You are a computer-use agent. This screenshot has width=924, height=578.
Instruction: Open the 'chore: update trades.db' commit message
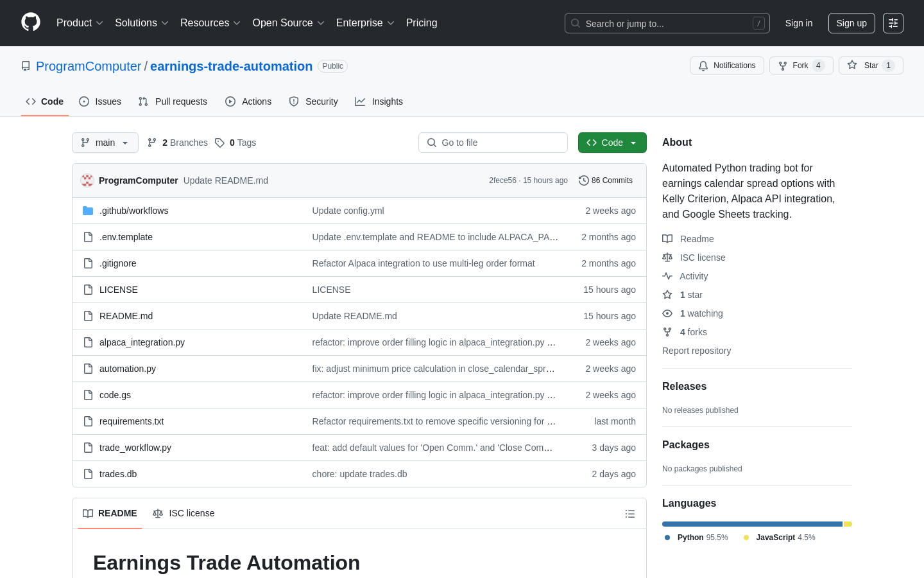click(x=359, y=474)
